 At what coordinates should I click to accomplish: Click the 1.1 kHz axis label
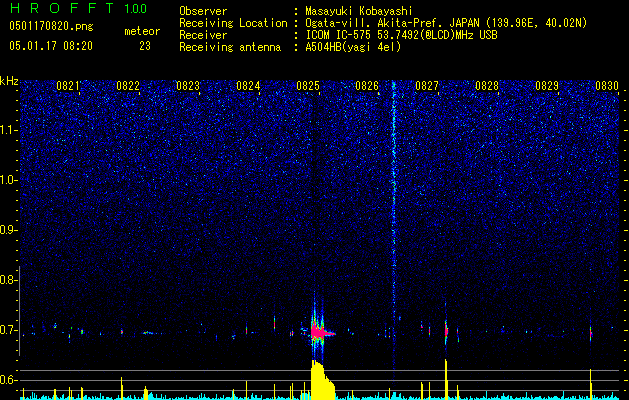9,130
